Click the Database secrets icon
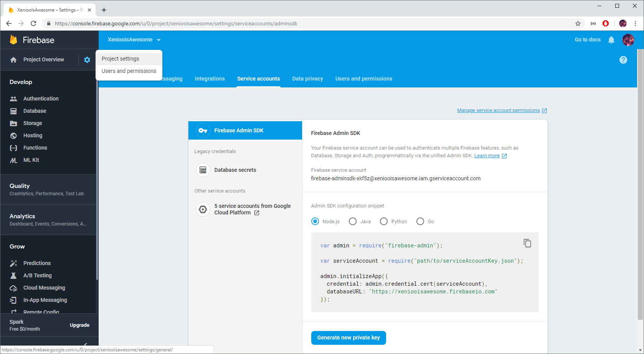 point(203,170)
